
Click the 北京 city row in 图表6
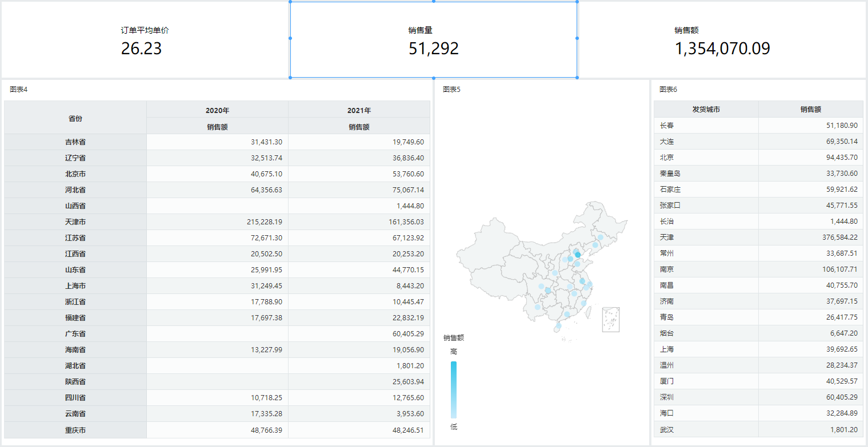point(758,158)
